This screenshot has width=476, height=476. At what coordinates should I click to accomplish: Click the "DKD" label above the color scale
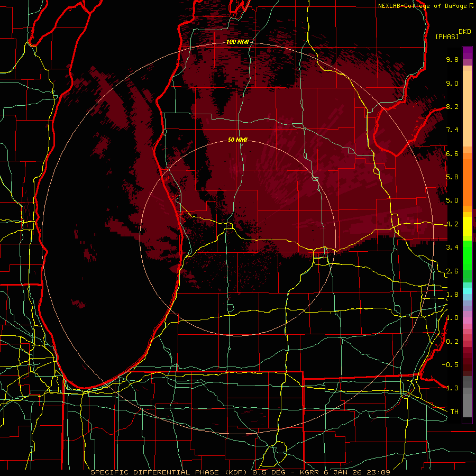pos(465,32)
